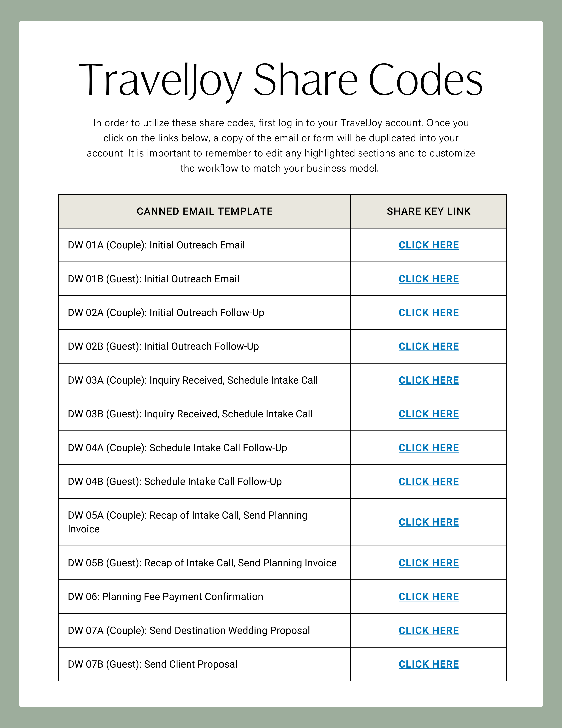Select the Canned Email Template column header
This screenshot has height=728, width=562.
[205, 211]
